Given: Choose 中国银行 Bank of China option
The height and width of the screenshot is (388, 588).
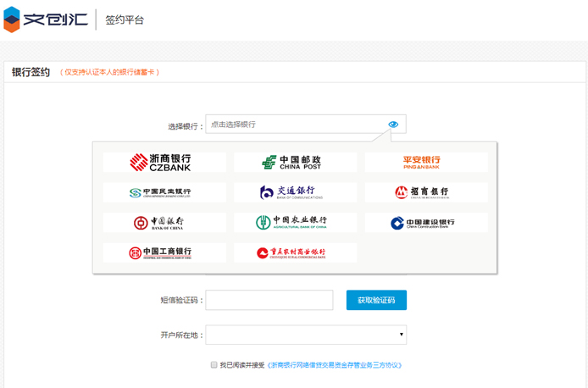Looking at the screenshot, I should [164, 223].
